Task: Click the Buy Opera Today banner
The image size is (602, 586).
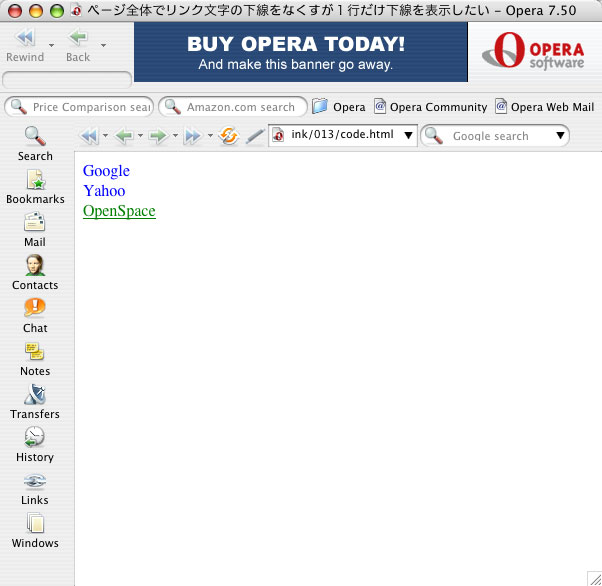Action: [x=301, y=52]
